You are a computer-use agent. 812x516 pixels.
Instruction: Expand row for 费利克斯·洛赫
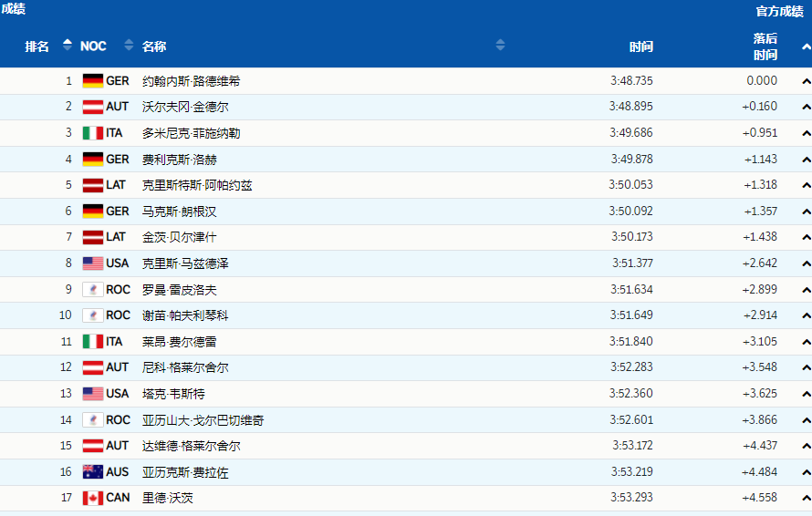click(806, 160)
